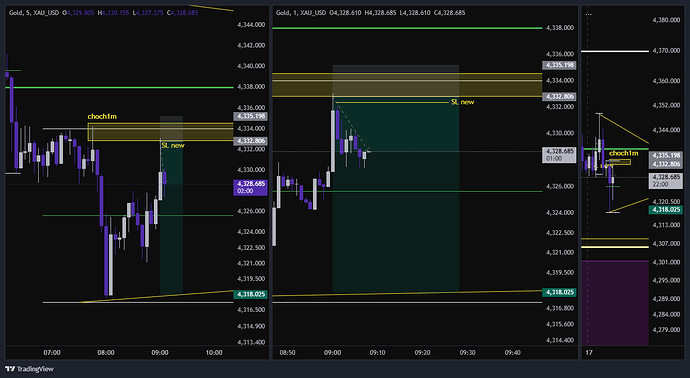Image resolution: width=690 pixels, height=378 pixels.
Task: Click the "Gold, 5, XAU_USD" chart title
Action: 34,13
